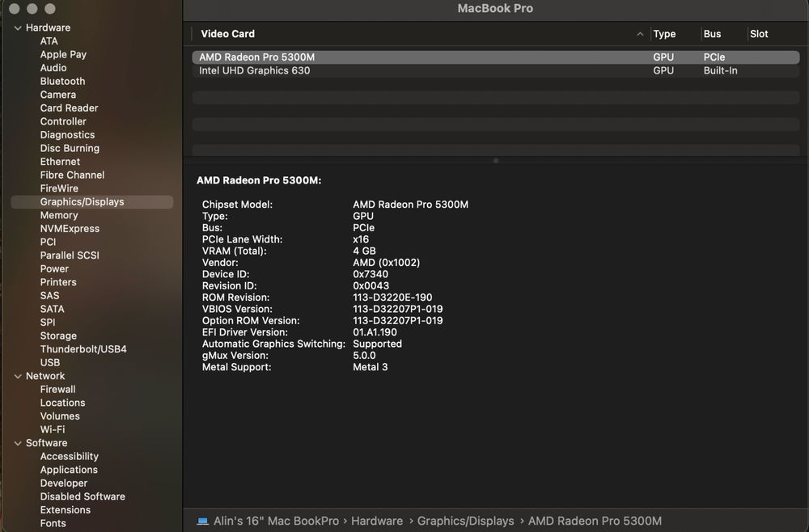Sort by Video Card column header
The image size is (809, 532).
coord(227,34)
